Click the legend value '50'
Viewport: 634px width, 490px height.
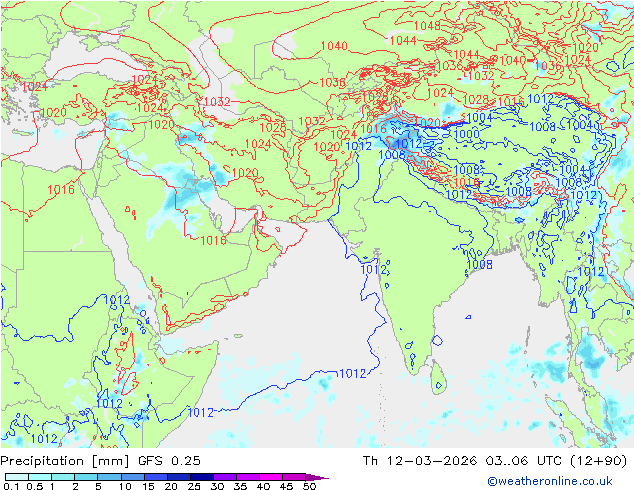pyautogui.click(x=309, y=486)
